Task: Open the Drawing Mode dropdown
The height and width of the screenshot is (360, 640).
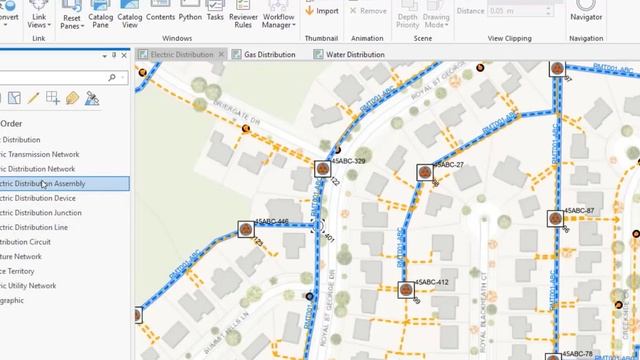Action: (x=436, y=15)
